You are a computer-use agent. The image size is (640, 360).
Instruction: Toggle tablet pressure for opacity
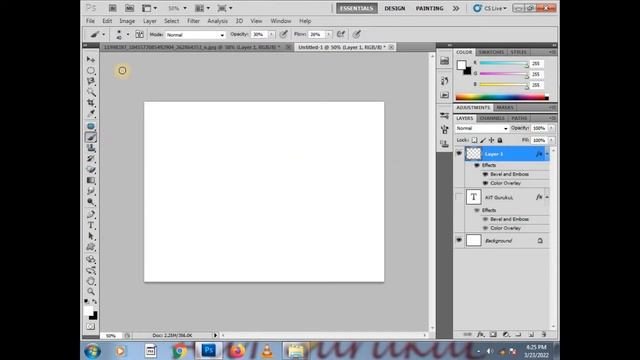pyautogui.click(x=283, y=34)
